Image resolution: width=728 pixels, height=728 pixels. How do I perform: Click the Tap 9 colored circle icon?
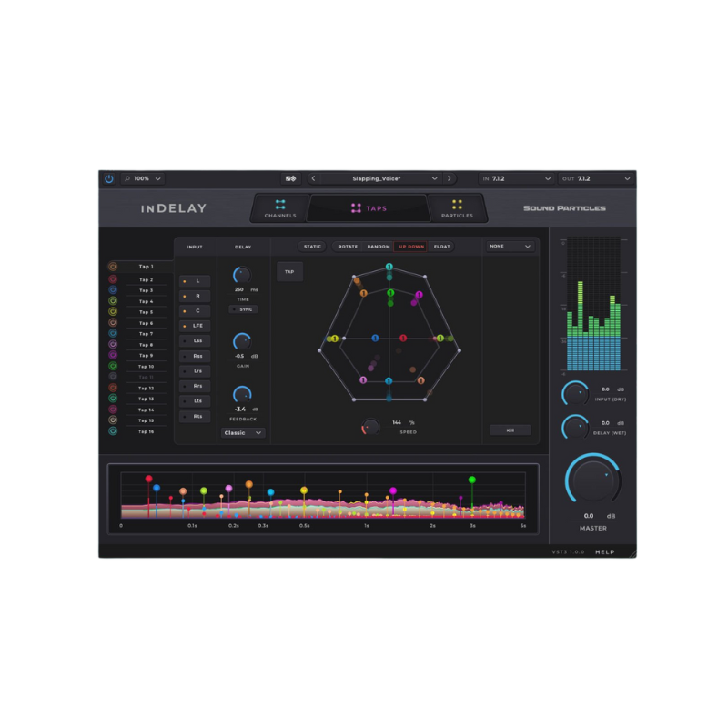click(112, 354)
